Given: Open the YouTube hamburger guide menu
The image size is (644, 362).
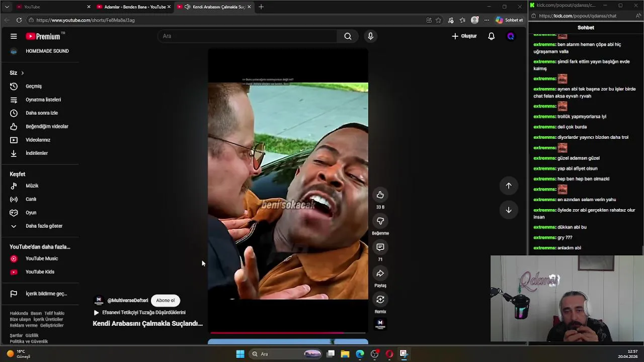Looking at the screenshot, I should click(x=14, y=36).
